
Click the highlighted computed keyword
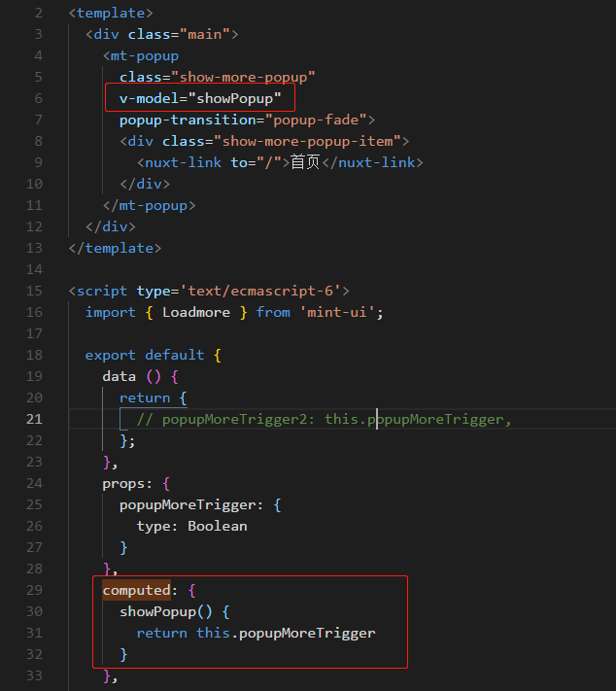pyautogui.click(x=136, y=590)
